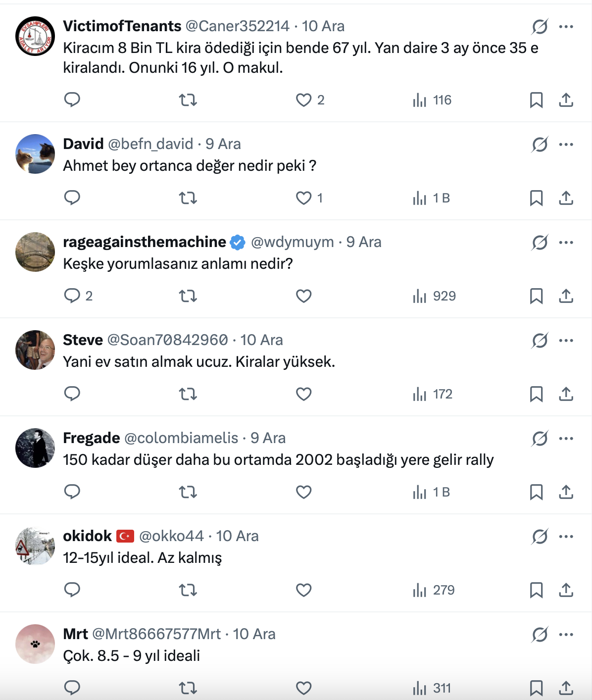This screenshot has width=592, height=700.
Task: Open profile link @Caner352214
Action: [237, 26]
